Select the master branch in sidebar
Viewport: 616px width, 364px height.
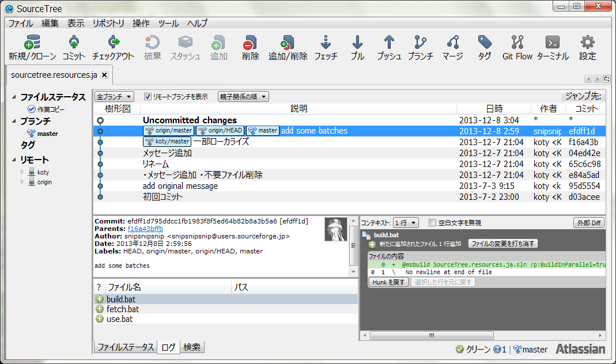[x=43, y=134]
